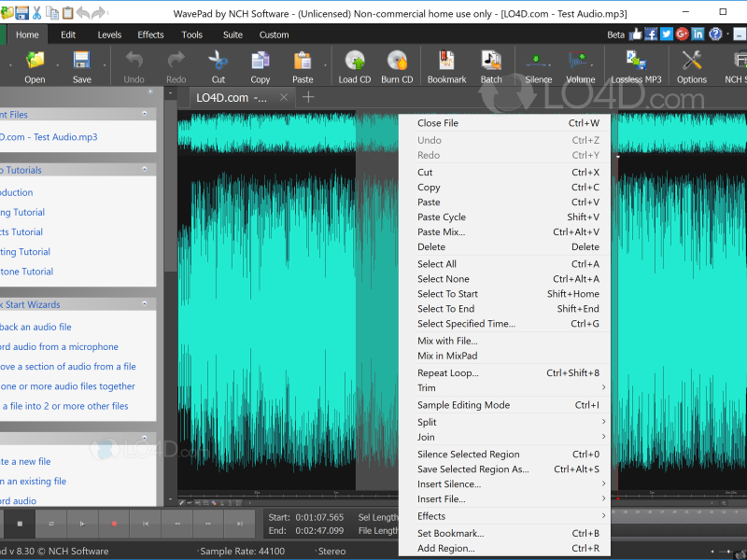Click the Google Plus share icon
The image size is (747, 560).
coord(683,34)
